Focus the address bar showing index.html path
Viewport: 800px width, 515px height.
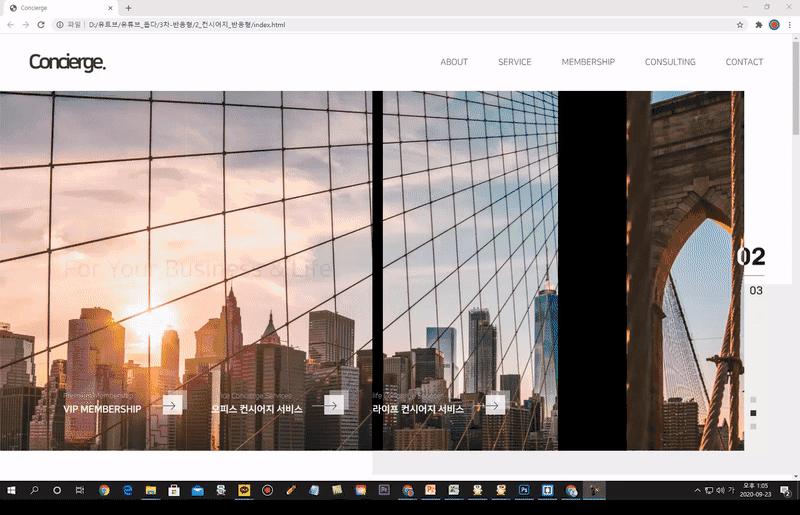coord(398,24)
